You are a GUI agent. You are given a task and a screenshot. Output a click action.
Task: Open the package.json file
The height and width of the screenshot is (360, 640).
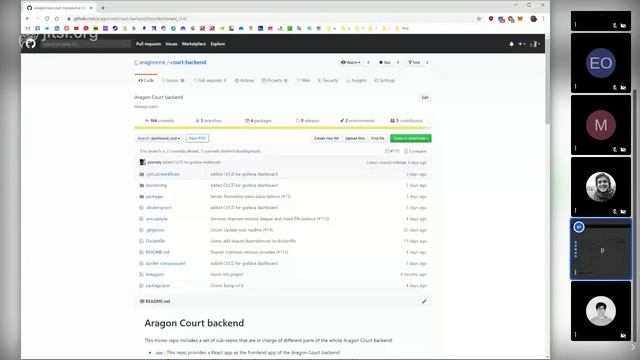[x=158, y=286]
